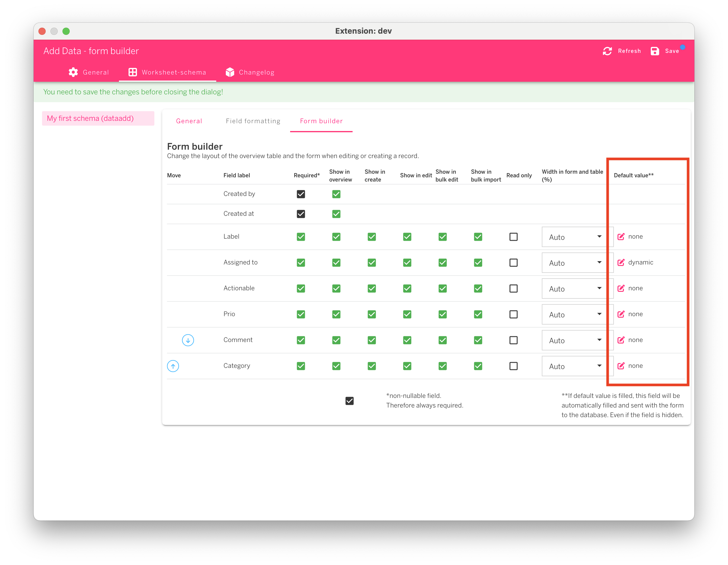Move Category field up with arrow icon
728x565 pixels.
click(173, 366)
